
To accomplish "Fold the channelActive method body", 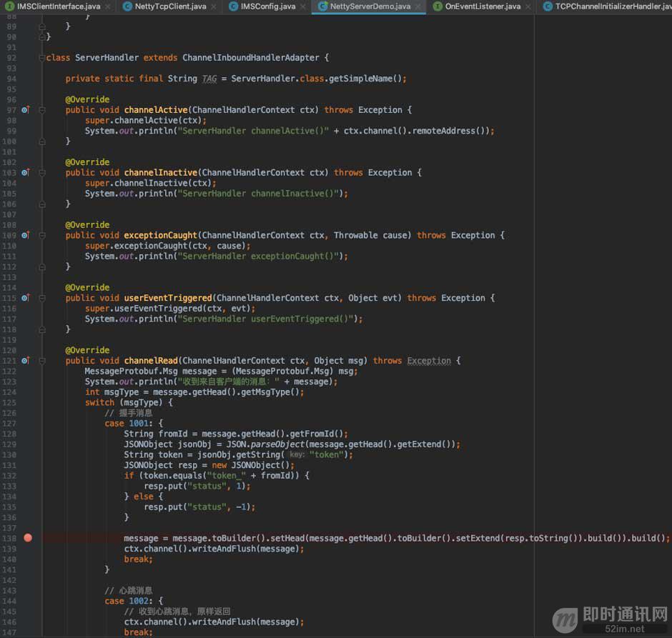I will pyautogui.click(x=42, y=110).
